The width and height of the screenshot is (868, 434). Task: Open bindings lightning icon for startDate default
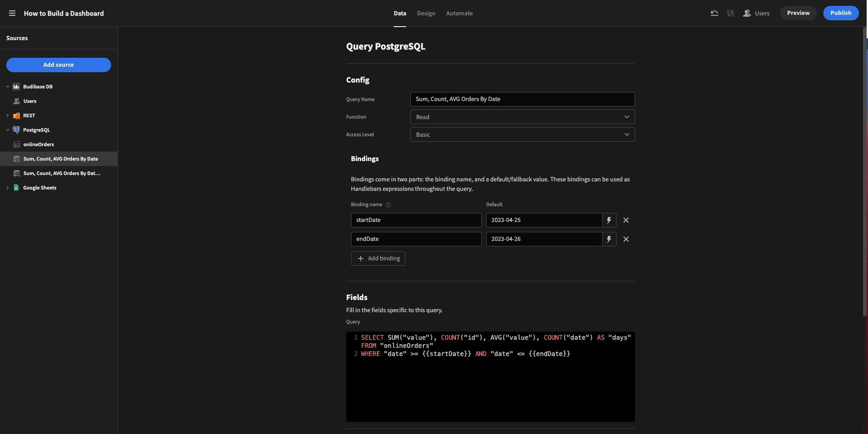point(609,220)
